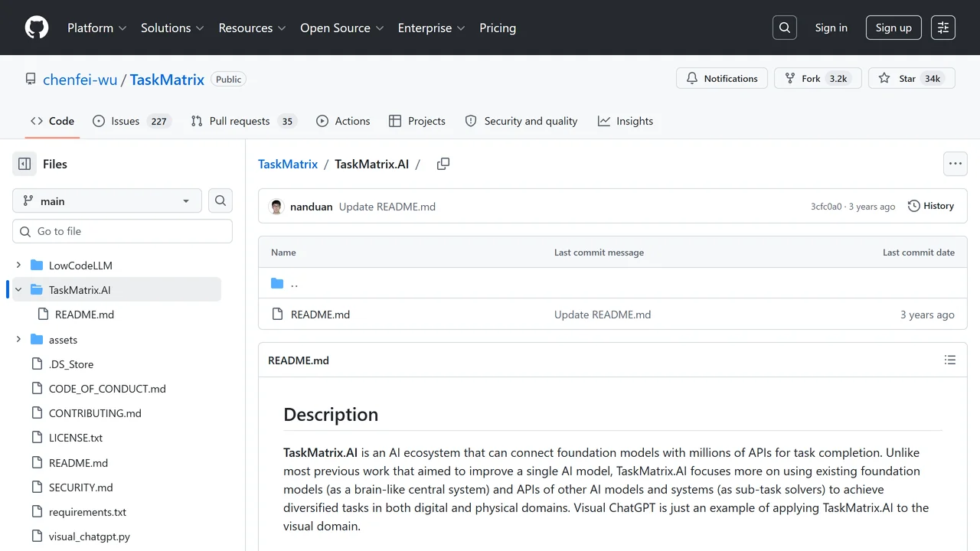This screenshot has width=980, height=551.
Task: Click the Sign up button
Action: [x=893, y=28]
